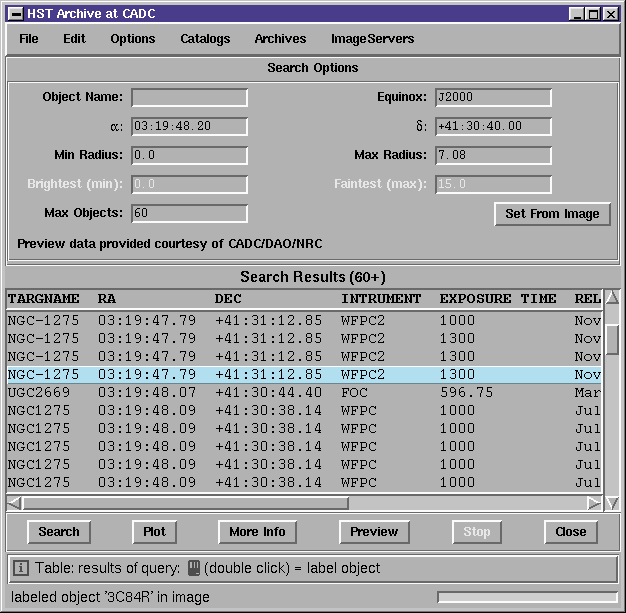Viewport: 626px width, 613px height.
Task: Open the File menu
Action: (x=29, y=39)
